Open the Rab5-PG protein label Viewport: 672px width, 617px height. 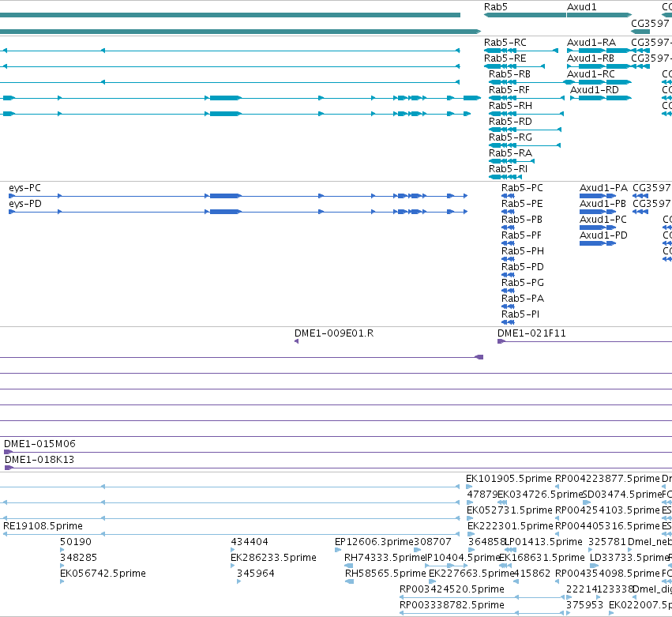click(523, 283)
